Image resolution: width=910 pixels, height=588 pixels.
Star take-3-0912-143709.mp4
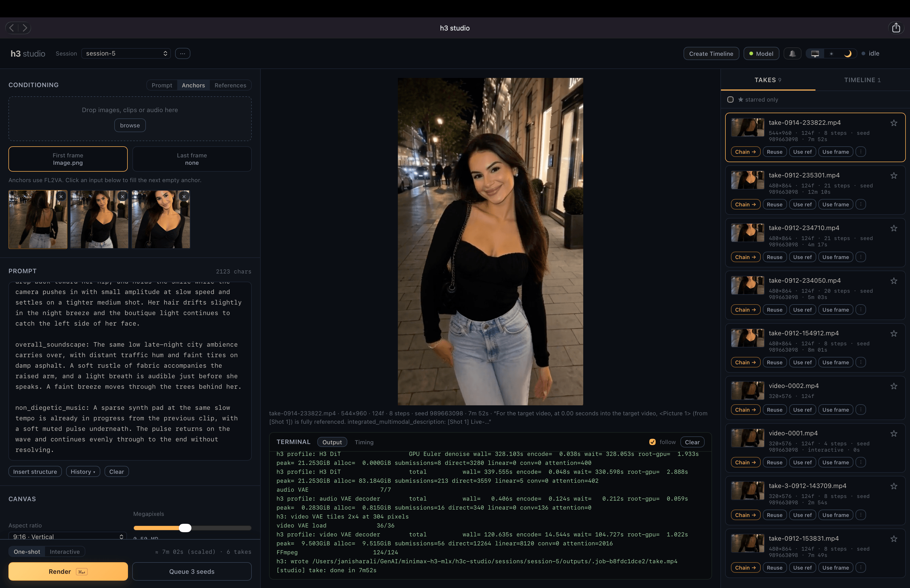pyautogui.click(x=894, y=486)
